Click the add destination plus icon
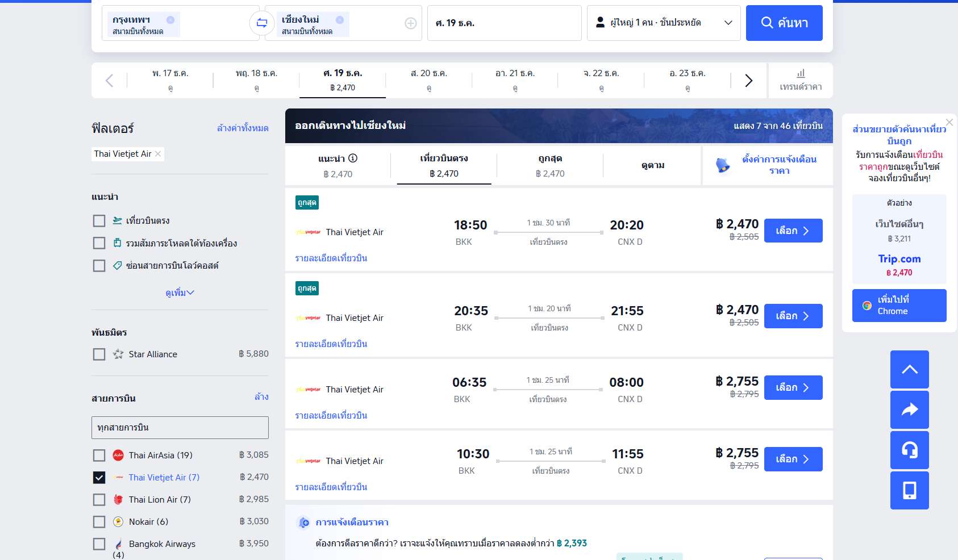This screenshot has width=958, height=560. [410, 23]
